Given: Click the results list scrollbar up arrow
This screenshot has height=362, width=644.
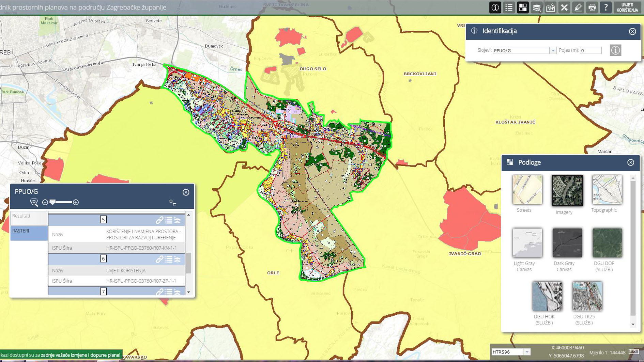Looking at the screenshot, I should click(189, 215).
